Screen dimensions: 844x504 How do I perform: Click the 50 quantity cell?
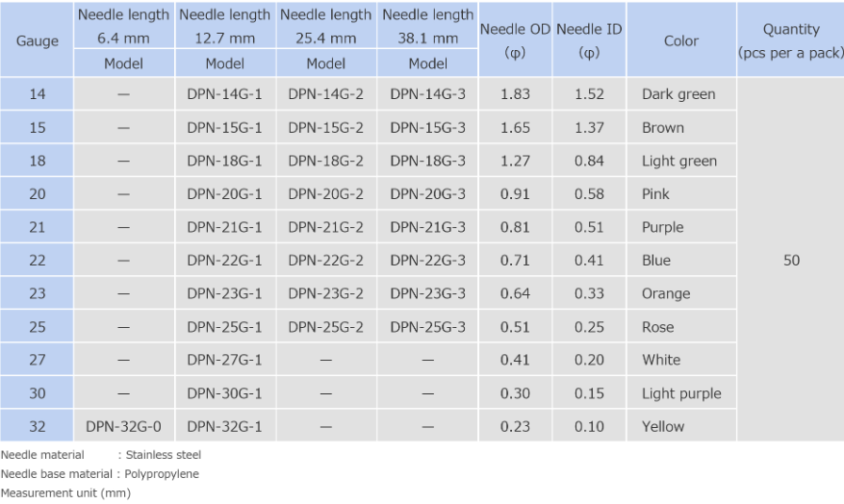coord(790,261)
